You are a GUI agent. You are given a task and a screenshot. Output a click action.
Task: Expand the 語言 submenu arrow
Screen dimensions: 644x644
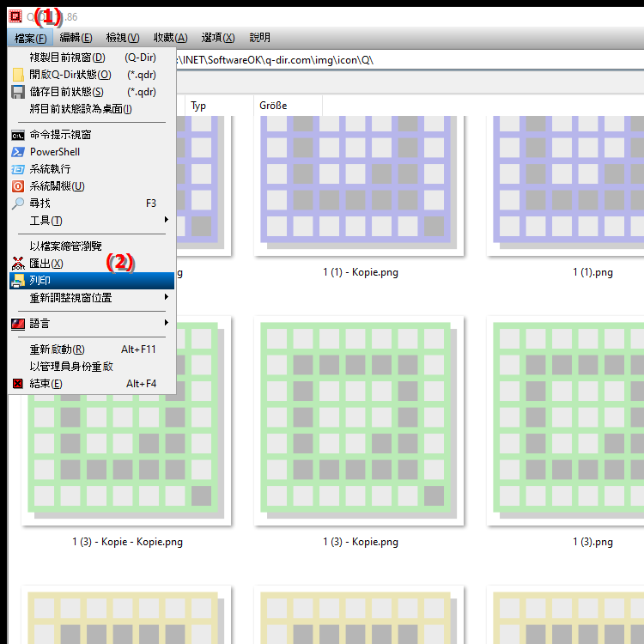(x=166, y=323)
